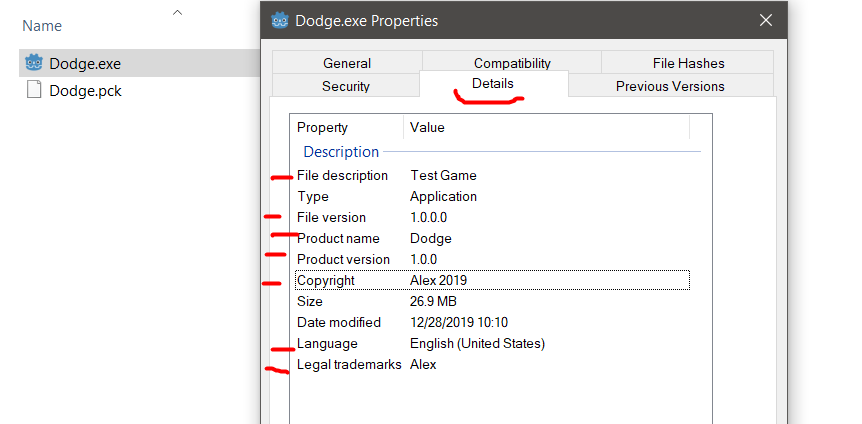Switch to the Compatibility tab
862x424 pixels.
(x=512, y=63)
